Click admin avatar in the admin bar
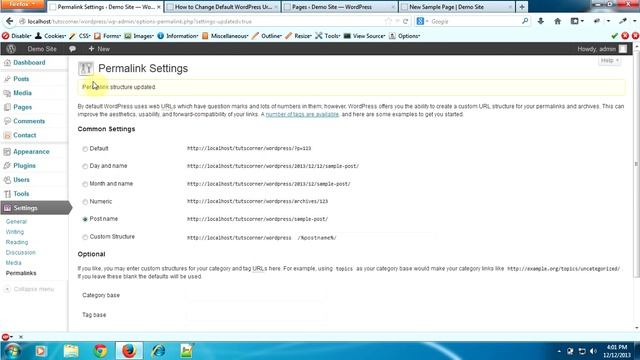This screenshot has height=360, width=640. click(623, 49)
